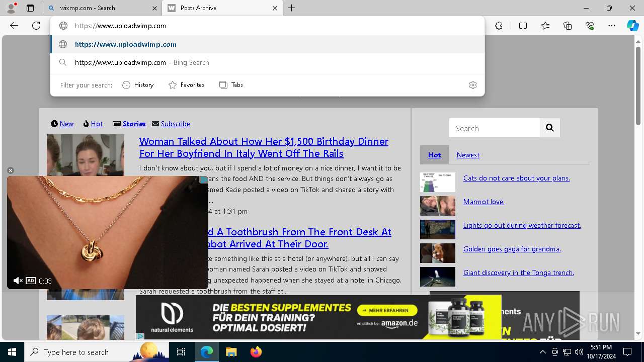Viewport: 644px width, 362px height.
Task: Open the Extensions puzzle icon
Action: [499, 26]
